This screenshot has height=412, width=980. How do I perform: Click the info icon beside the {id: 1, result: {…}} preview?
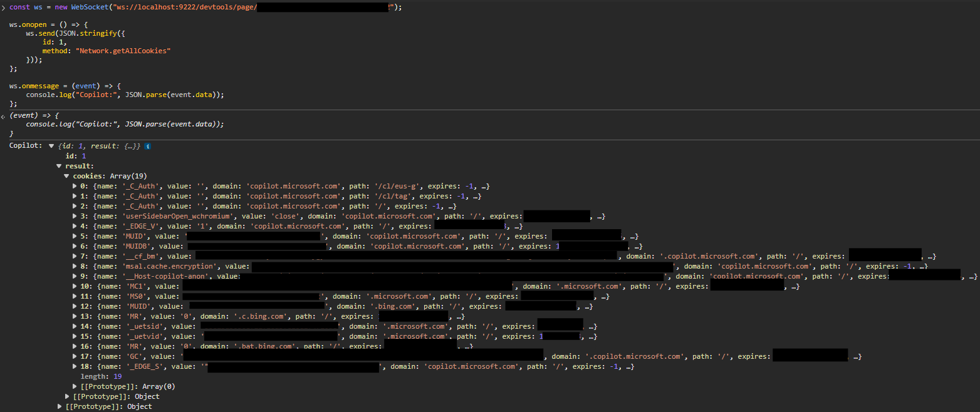[x=147, y=146]
